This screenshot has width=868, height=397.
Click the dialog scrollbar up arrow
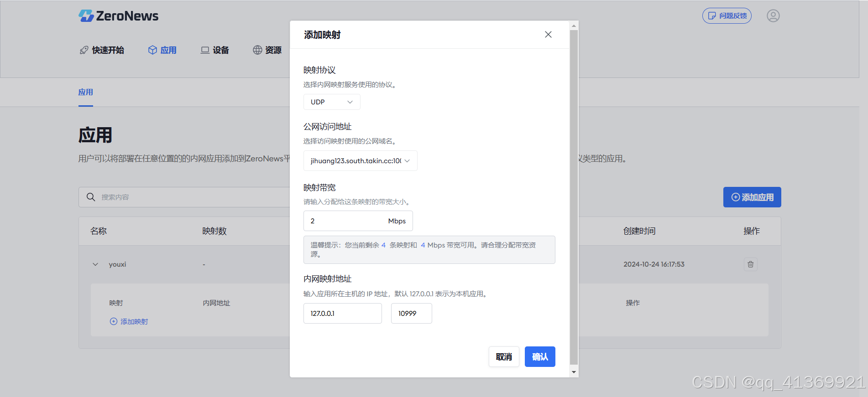[x=574, y=26]
